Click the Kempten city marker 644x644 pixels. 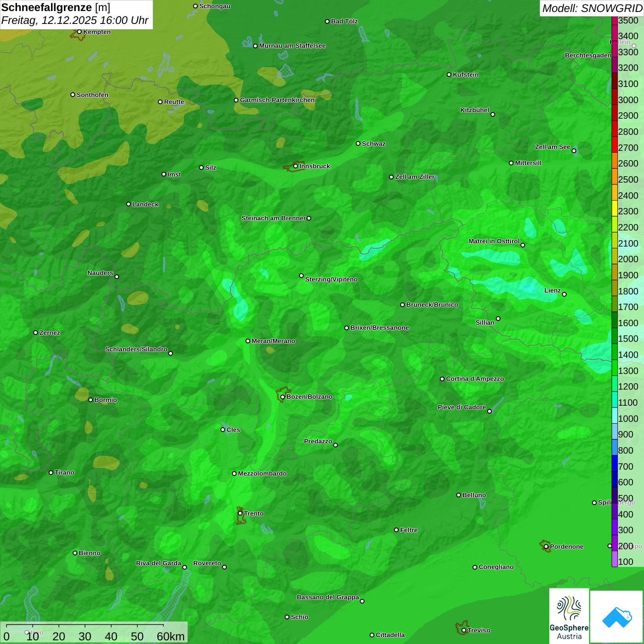click(x=79, y=32)
